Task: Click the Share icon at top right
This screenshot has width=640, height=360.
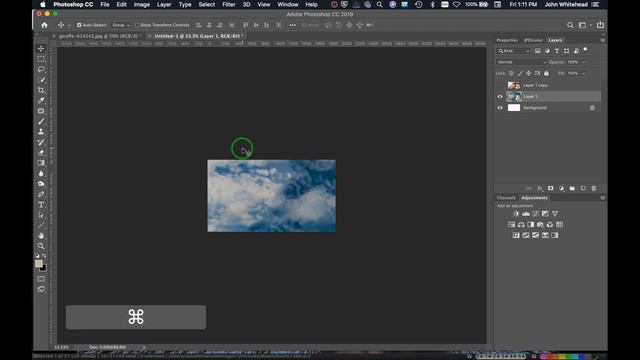Action: click(600, 25)
